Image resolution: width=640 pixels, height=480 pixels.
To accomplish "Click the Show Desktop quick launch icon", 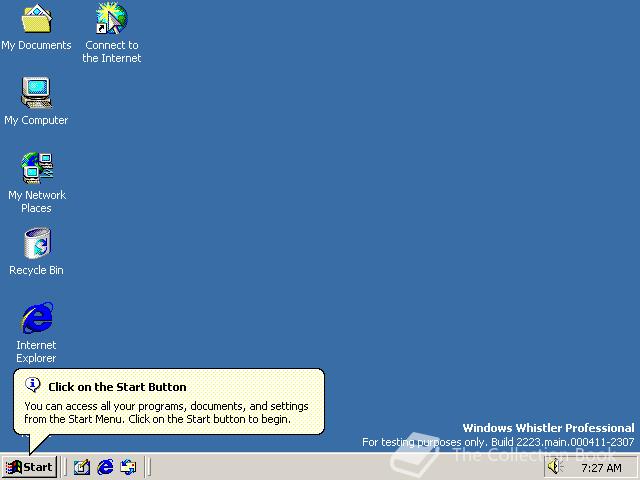I will point(82,467).
